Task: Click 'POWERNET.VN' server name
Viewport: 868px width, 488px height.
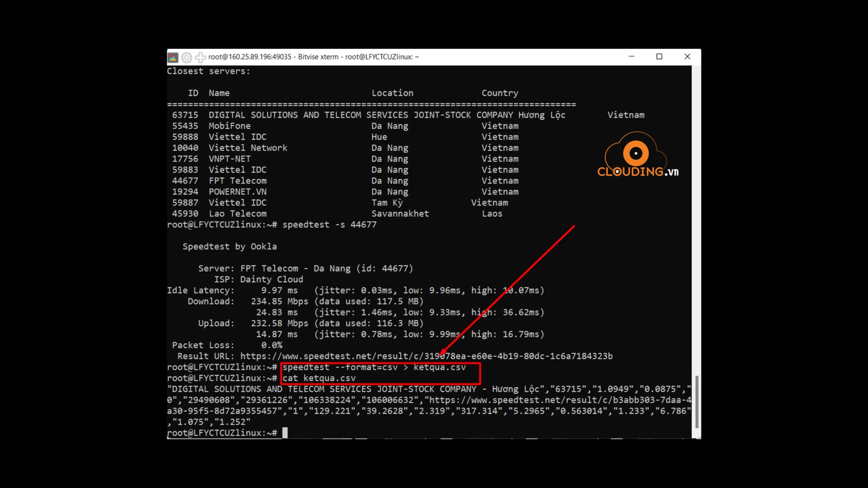Action: pyautogui.click(x=238, y=192)
